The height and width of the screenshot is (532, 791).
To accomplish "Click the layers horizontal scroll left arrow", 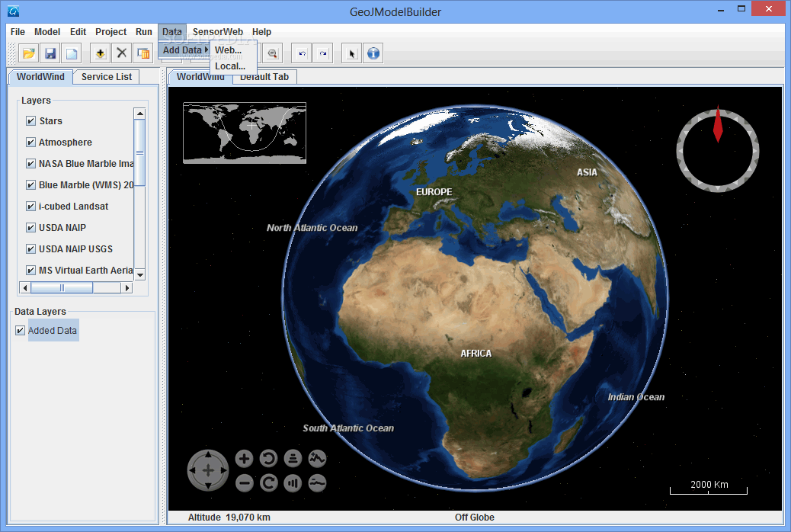I will tap(25, 287).
